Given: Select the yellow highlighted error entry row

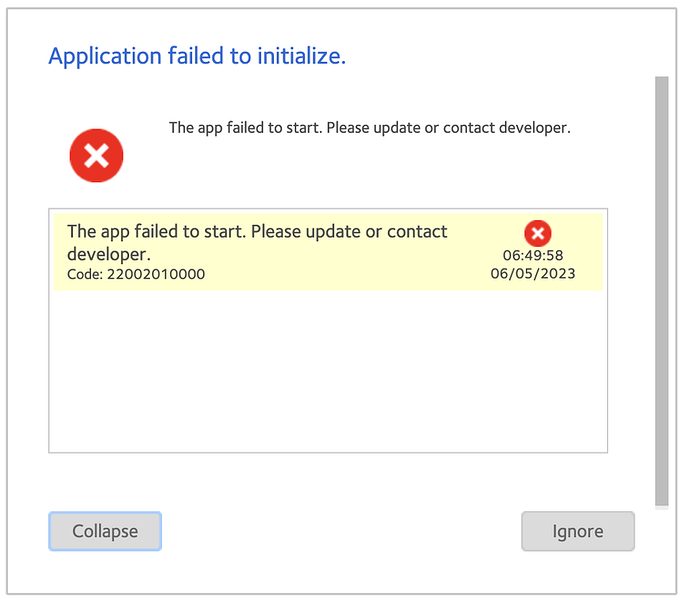Looking at the screenshot, I should coord(300,252).
